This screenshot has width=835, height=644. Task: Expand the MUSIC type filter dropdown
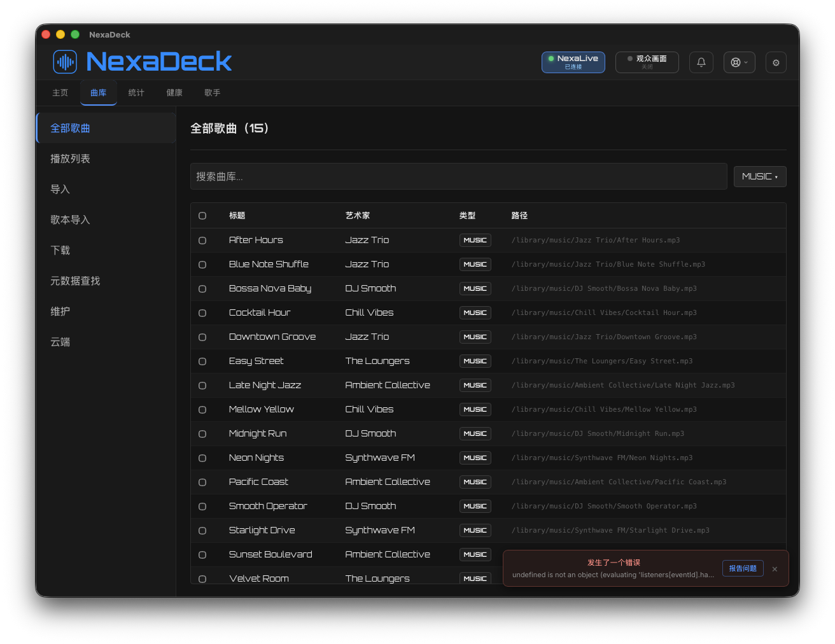[x=760, y=176]
